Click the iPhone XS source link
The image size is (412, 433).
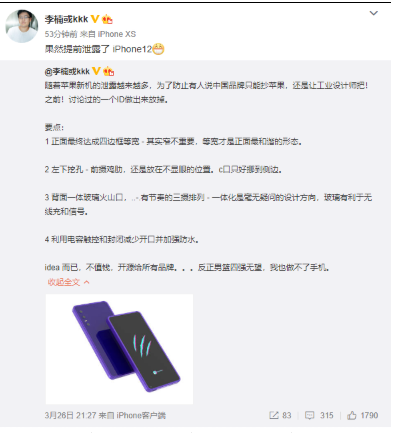117,34
